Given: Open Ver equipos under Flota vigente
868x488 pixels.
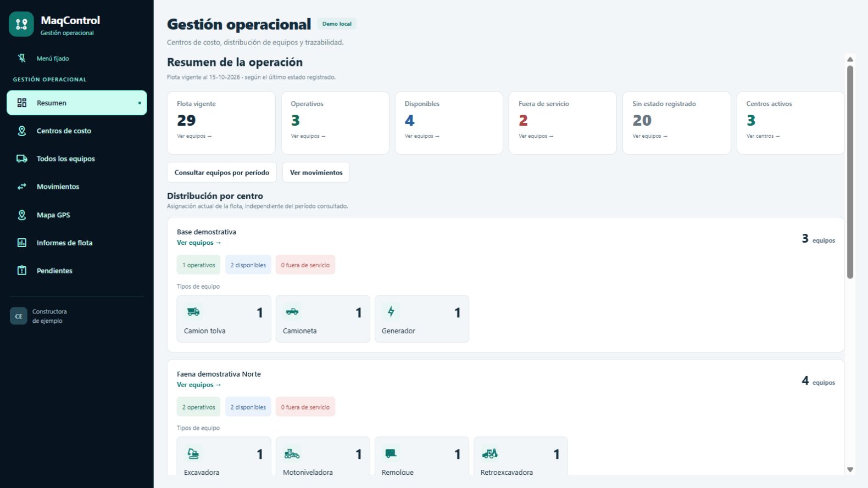Looking at the screenshot, I should [194, 136].
